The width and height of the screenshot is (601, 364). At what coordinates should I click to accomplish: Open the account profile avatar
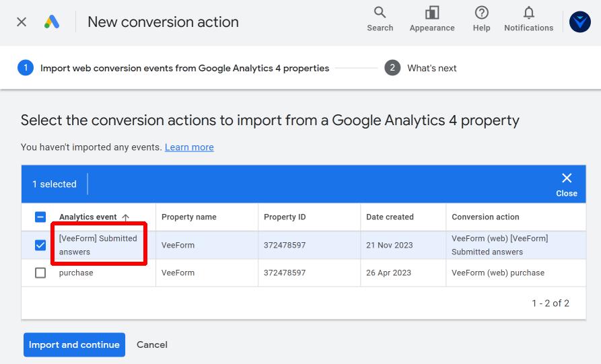coord(579,22)
